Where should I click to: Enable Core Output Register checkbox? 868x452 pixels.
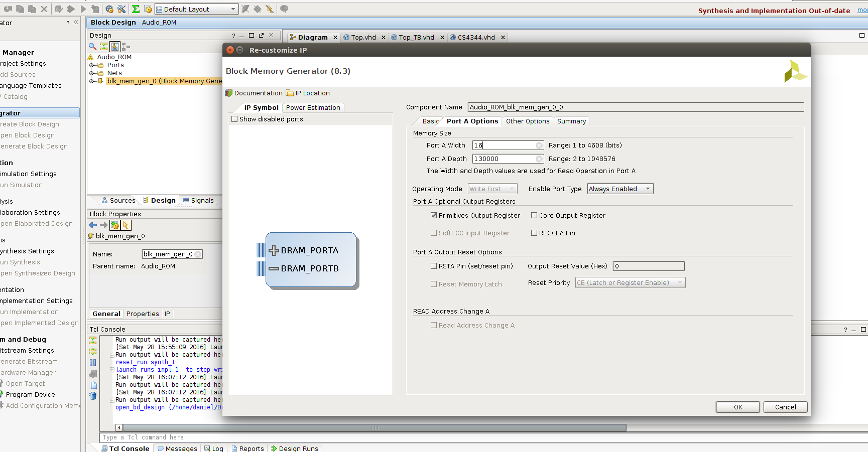coord(534,215)
